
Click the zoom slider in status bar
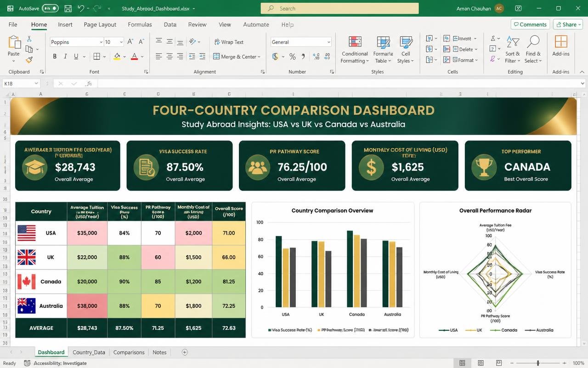pos(538,363)
